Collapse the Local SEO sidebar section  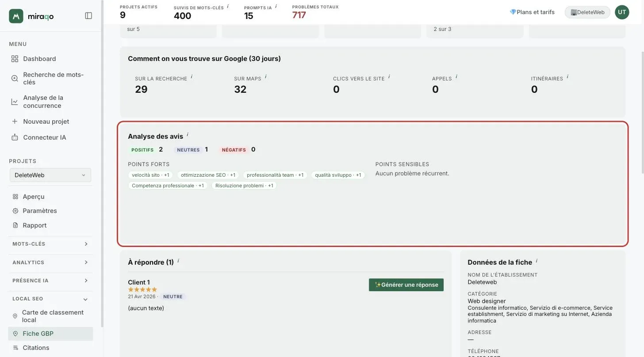50,299
